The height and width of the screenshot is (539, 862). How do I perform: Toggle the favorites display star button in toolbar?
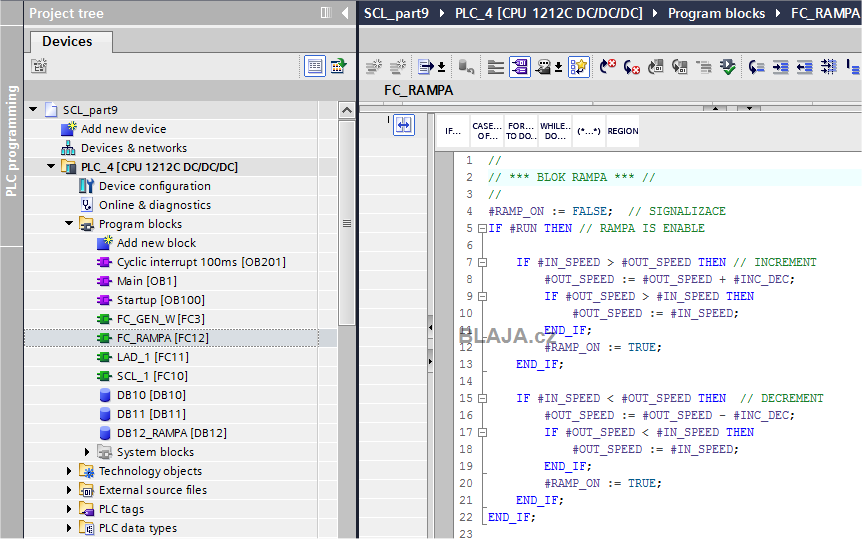coord(579,67)
